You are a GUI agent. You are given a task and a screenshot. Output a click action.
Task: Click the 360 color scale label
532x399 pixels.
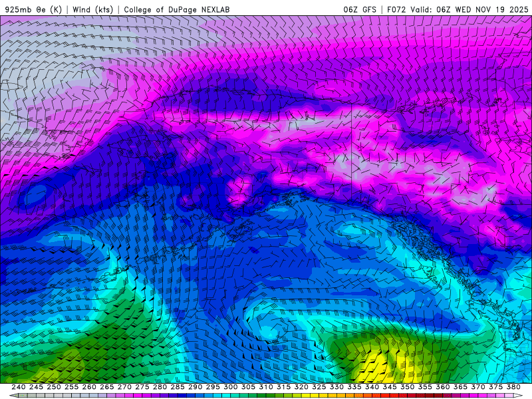click(x=442, y=387)
